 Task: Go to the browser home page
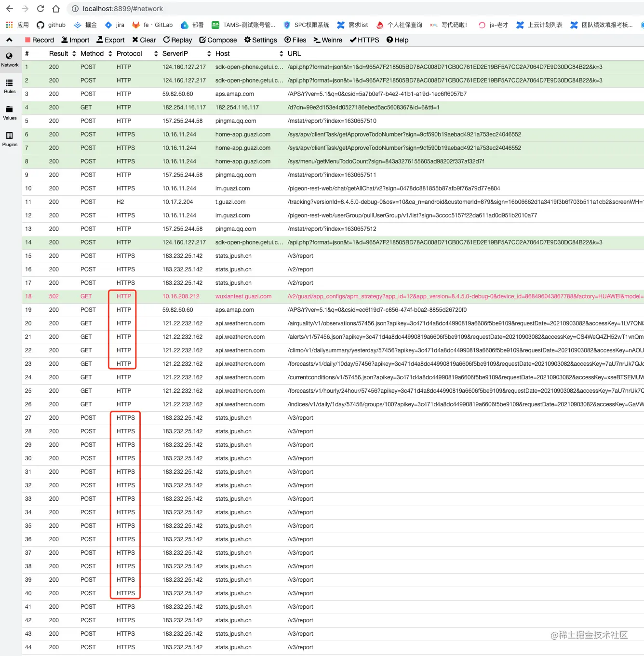click(56, 9)
